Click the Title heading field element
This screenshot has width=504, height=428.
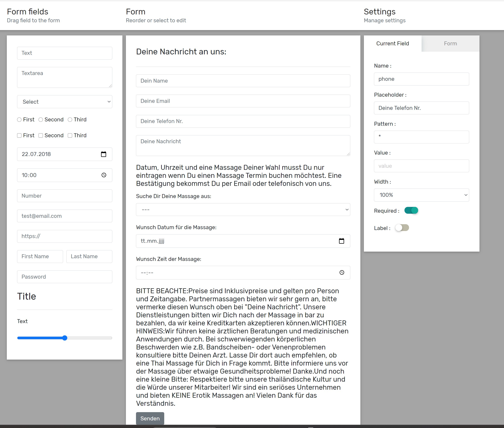pos(27,297)
